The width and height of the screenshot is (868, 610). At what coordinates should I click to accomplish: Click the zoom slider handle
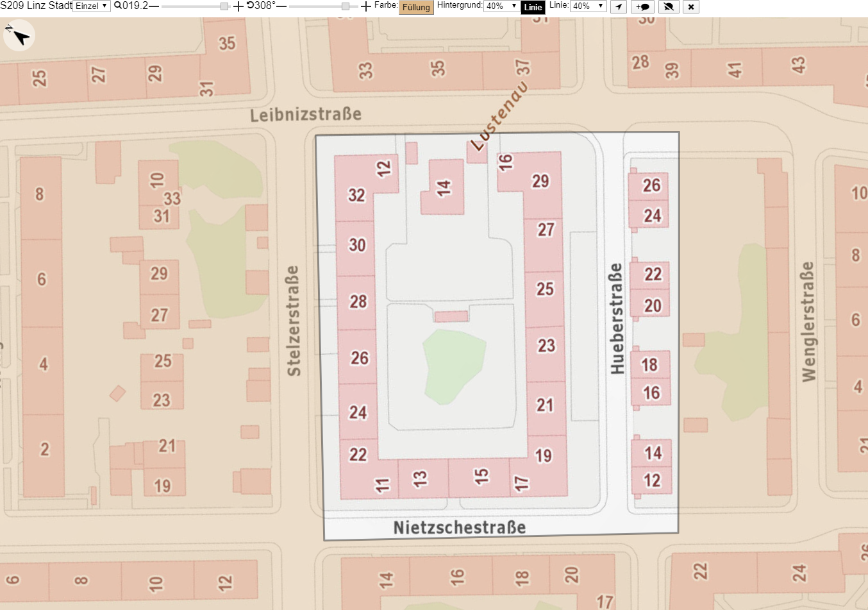tap(224, 6)
